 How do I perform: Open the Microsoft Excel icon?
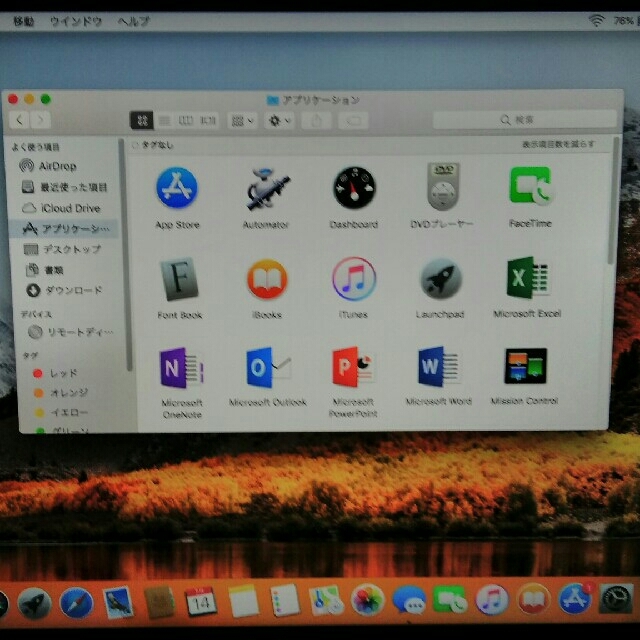528,278
